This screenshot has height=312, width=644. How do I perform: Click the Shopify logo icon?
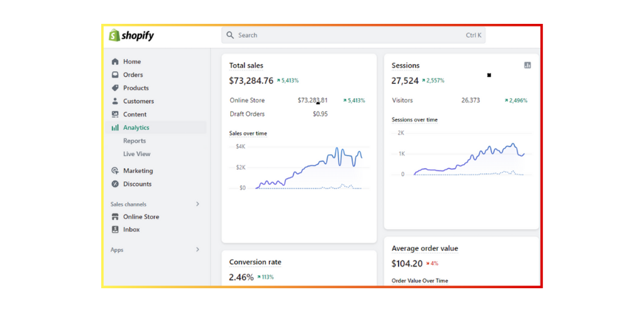coord(114,36)
